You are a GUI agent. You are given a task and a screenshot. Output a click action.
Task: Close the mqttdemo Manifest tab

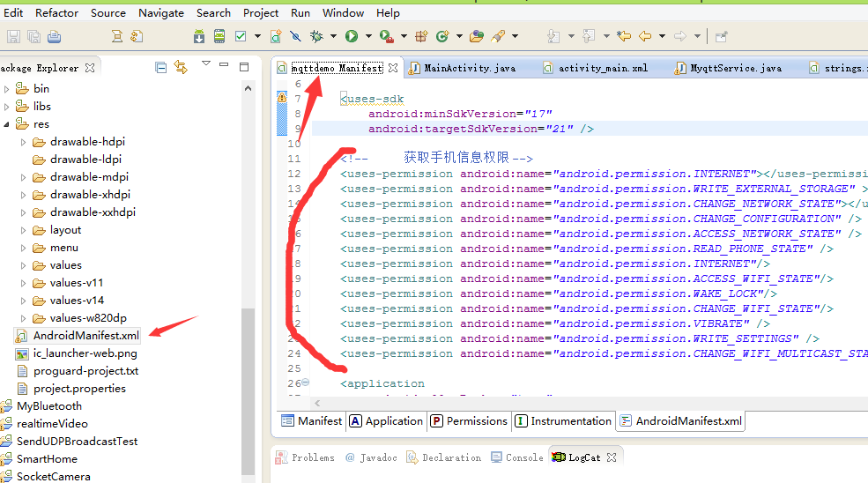(x=393, y=68)
